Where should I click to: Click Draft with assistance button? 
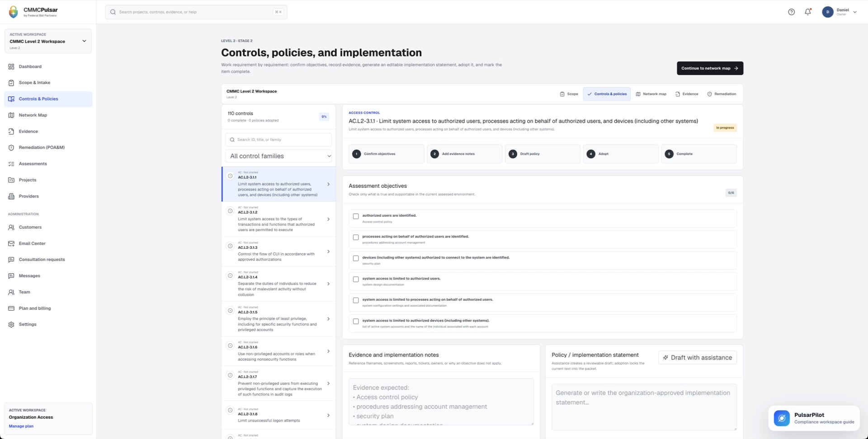(698, 358)
